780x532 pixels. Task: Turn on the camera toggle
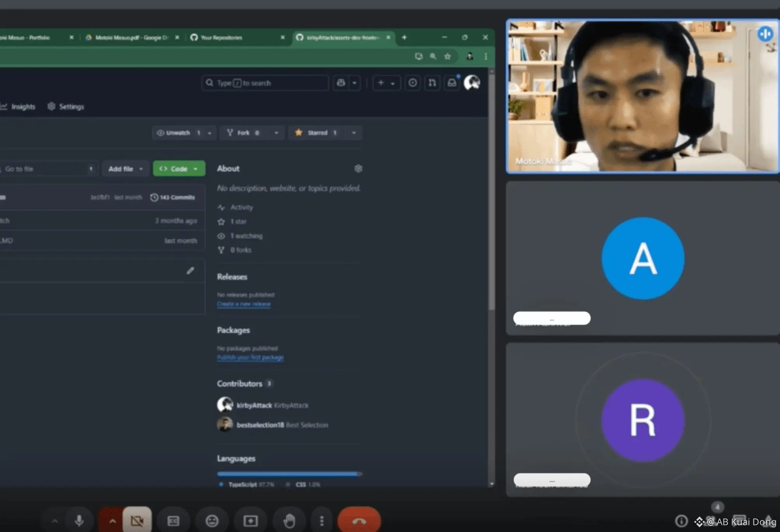(137, 521)
